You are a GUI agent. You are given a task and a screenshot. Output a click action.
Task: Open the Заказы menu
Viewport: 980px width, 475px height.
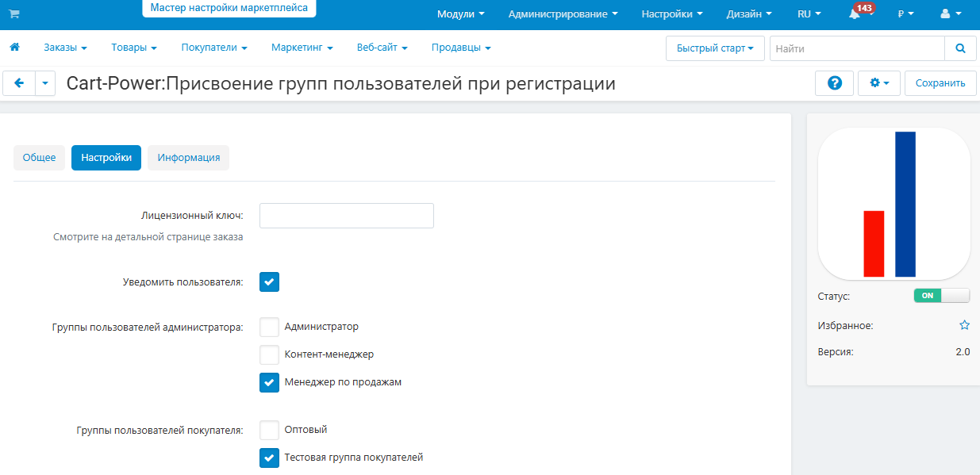[x=65, y=48]
